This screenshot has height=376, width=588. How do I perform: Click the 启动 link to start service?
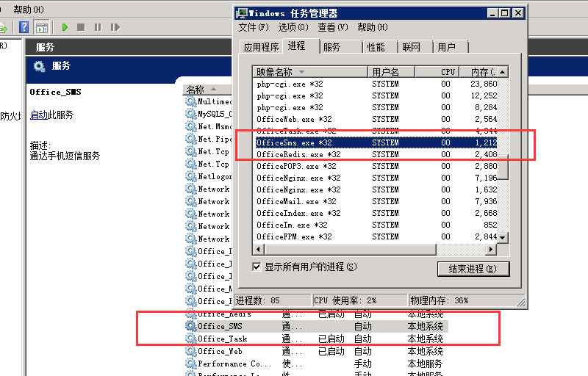click(x=38, y=115)
